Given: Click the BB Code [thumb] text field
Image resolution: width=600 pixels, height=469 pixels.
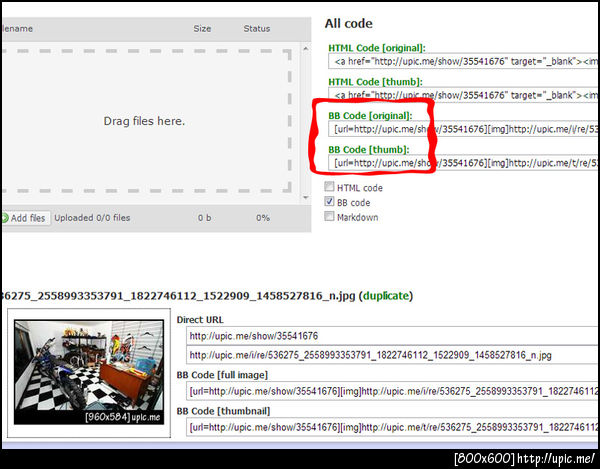Looking at the screenshot, I should pos(464,163).
